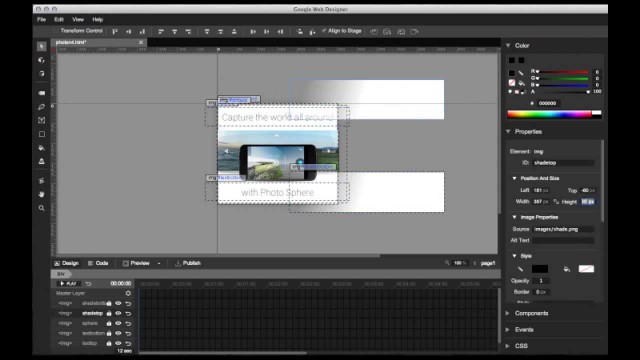Open the Help menu
Viewport: 640px width, 360px height.
98,19
